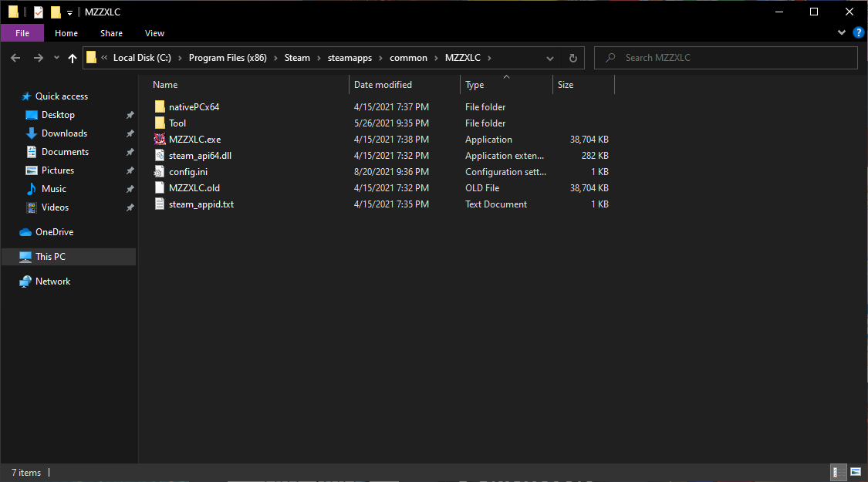Image resolution: width=868 pixels, height=482 pixels.
Task: Open the File menu tab
Action: [22, 33]
